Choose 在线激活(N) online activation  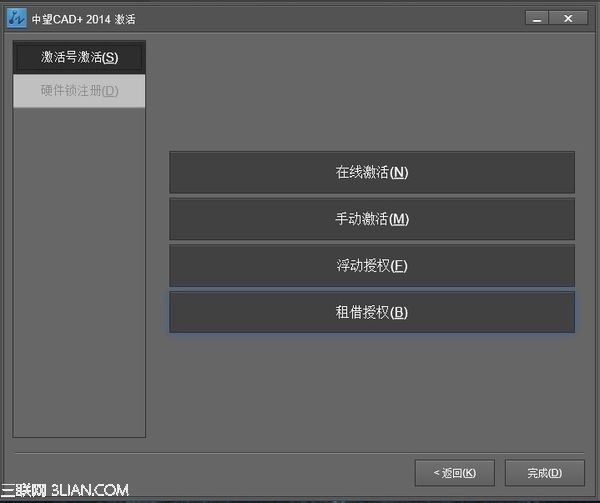(372, 172)
